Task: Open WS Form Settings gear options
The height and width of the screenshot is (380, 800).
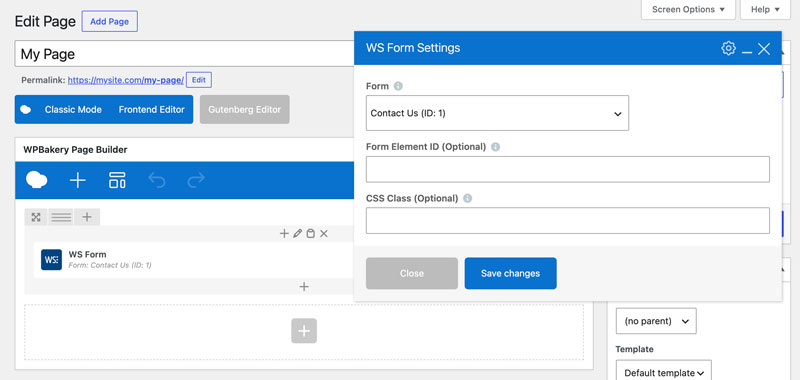Action: coord(728,48)
